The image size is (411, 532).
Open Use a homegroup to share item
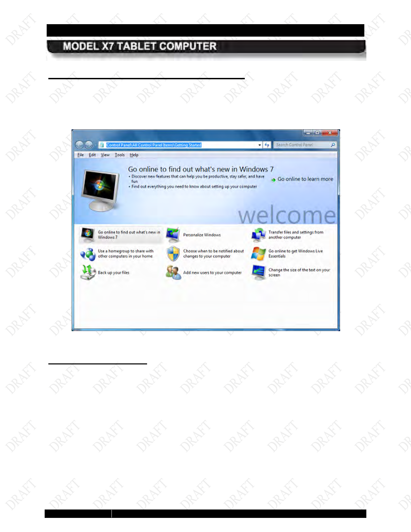126,254
